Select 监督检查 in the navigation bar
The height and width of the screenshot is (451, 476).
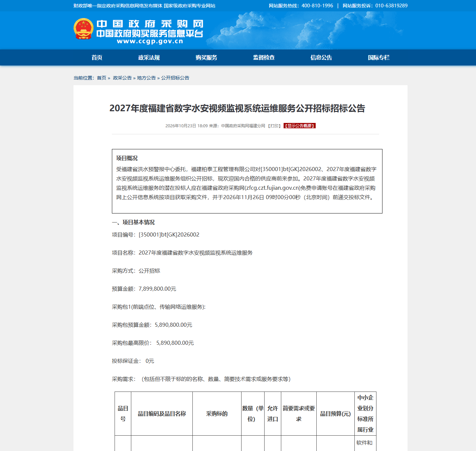(x=264, y=57)
